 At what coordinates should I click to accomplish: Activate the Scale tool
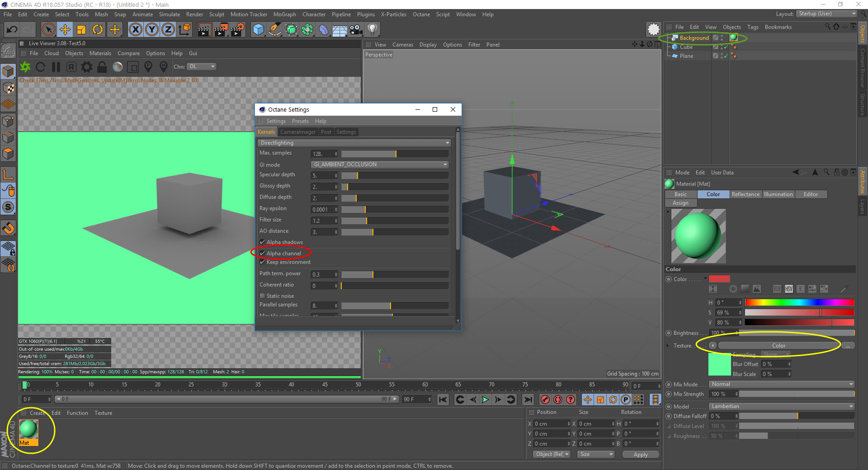pyautogui.click(x=81, y=30)
